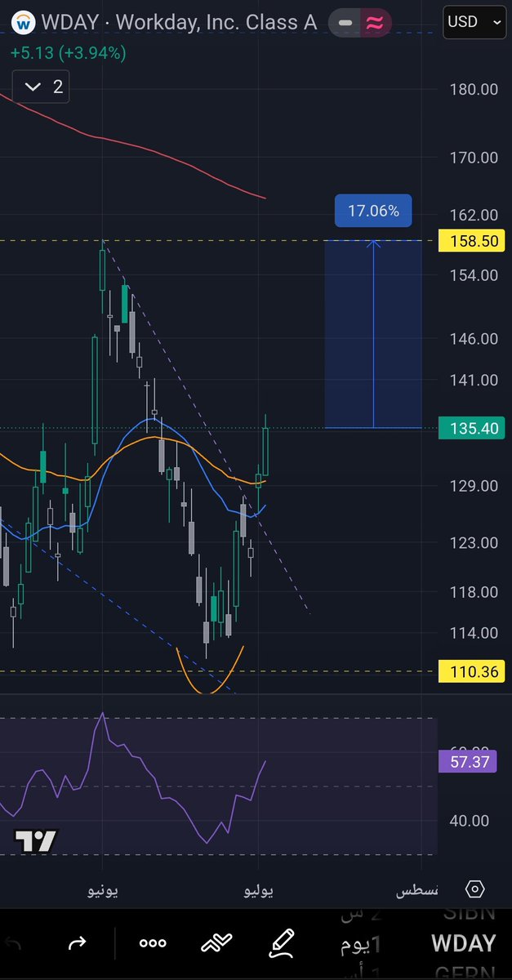
Task: Click the 146.00 price axis value
Action: point(474,338)
